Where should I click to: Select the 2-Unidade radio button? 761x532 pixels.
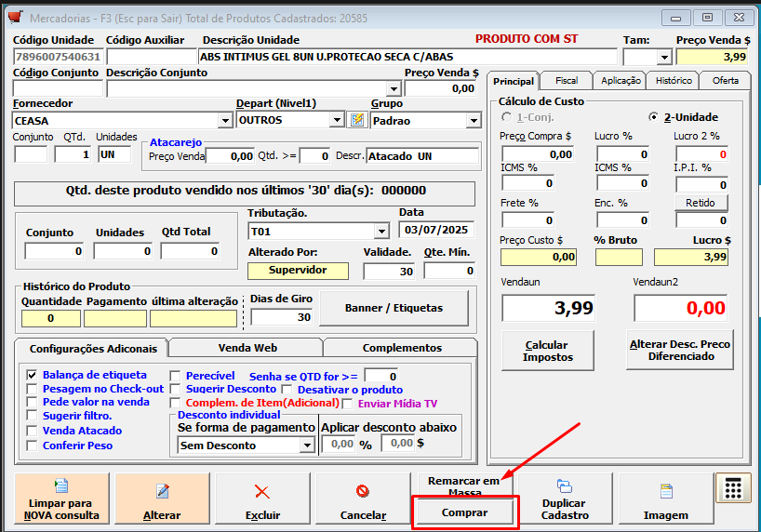pyautogui.click(x=654, y=117)
